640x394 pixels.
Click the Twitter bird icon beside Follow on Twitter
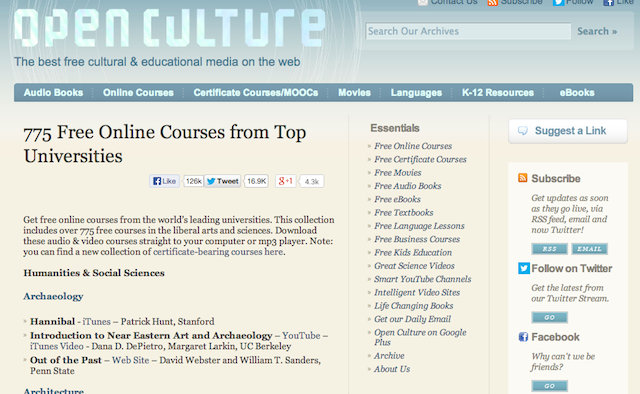[x=524, y=268]
